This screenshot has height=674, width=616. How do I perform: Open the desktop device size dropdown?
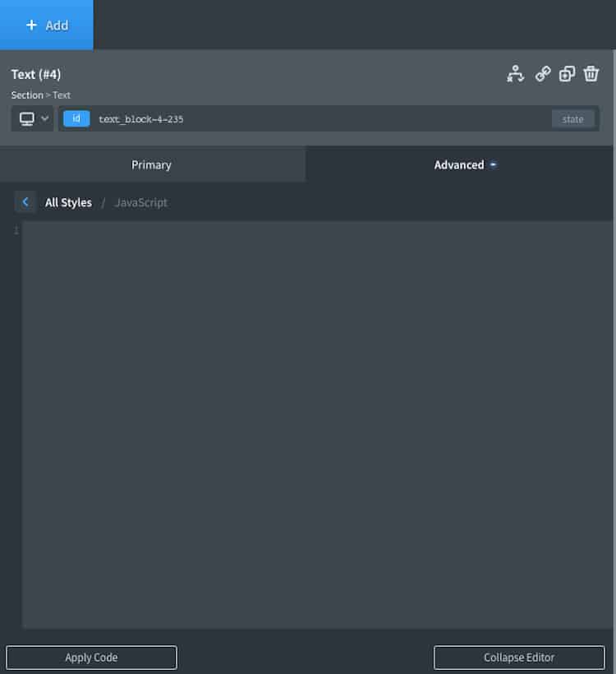click(33, 118)
